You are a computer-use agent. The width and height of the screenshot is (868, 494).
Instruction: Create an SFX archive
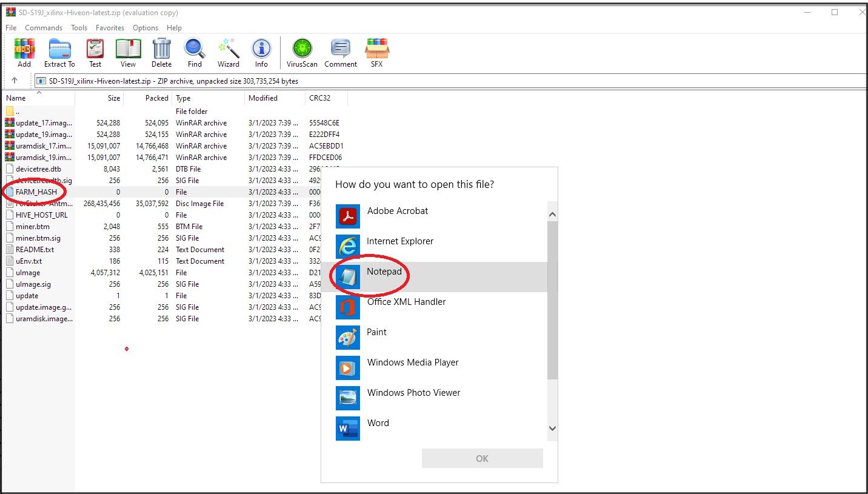(376, 53)
